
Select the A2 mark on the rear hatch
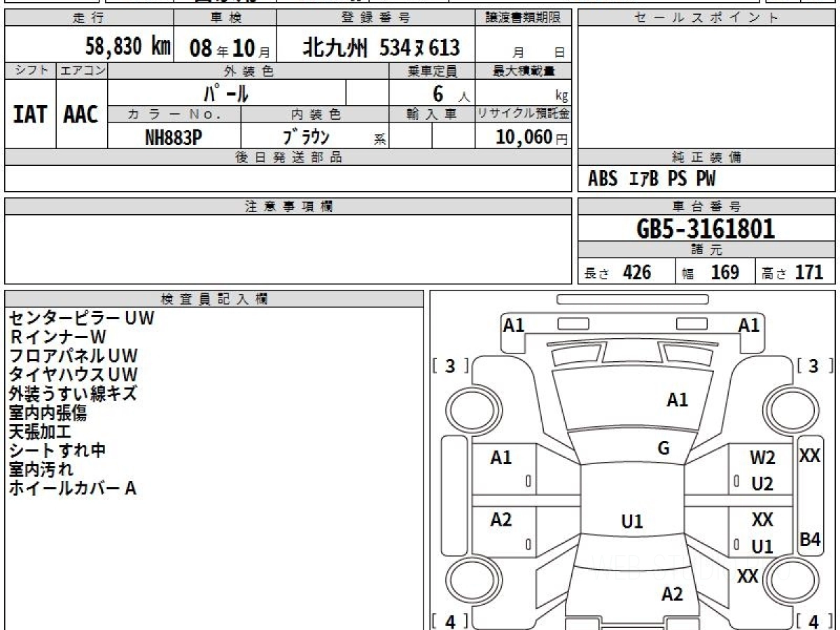[x=672, y=594]
